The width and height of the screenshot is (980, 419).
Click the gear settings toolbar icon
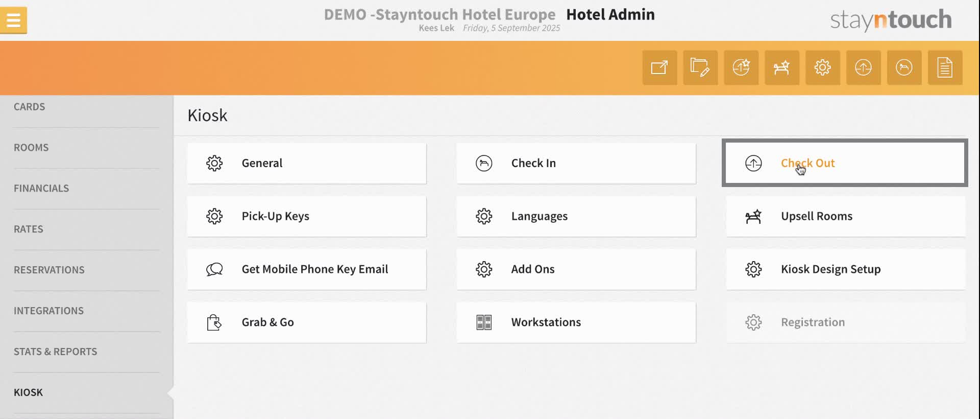coord(823,67)
